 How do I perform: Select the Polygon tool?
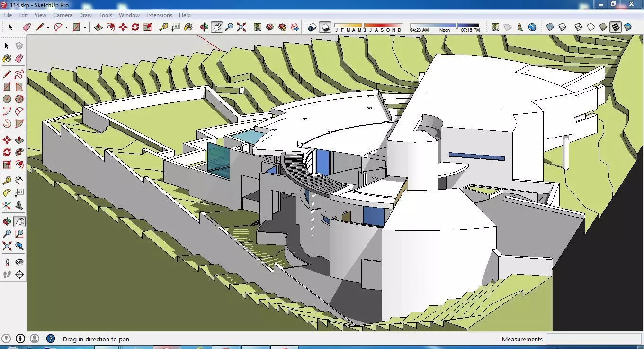[x=19, y=99]
